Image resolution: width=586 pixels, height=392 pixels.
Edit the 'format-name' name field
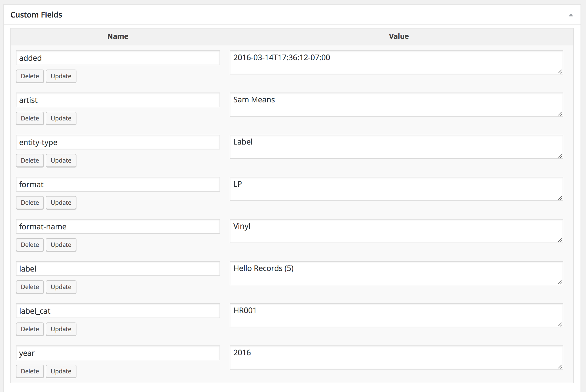(x=118, y=226)
